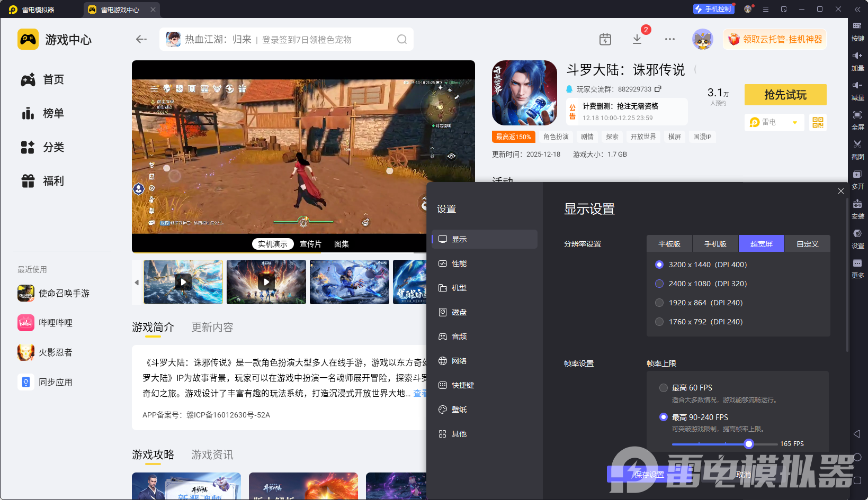
Task: Click 领取云托管-挂机神器 promo button
Action: point(775,39)
